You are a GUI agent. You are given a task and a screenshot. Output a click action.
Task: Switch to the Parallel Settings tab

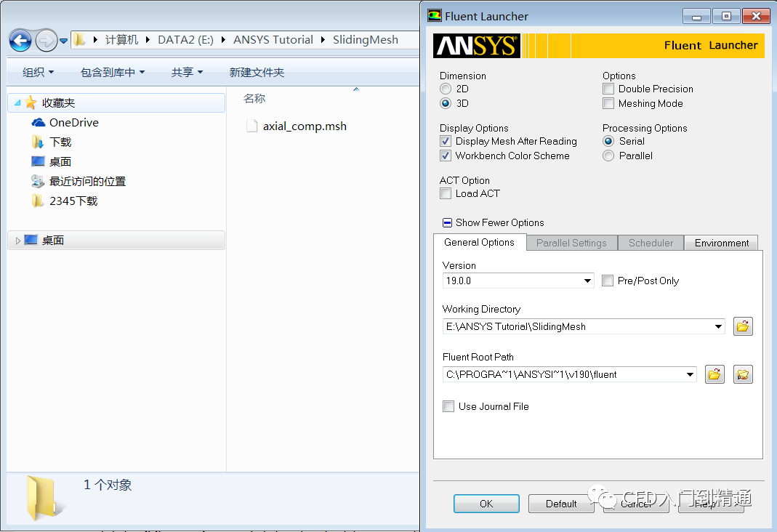click(571, 243)
